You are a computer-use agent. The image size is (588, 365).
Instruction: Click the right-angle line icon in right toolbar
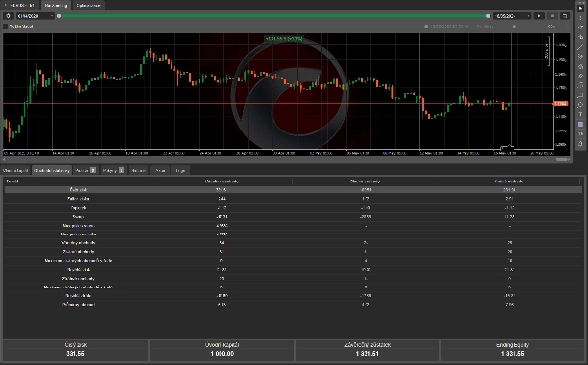click(580, 95)
